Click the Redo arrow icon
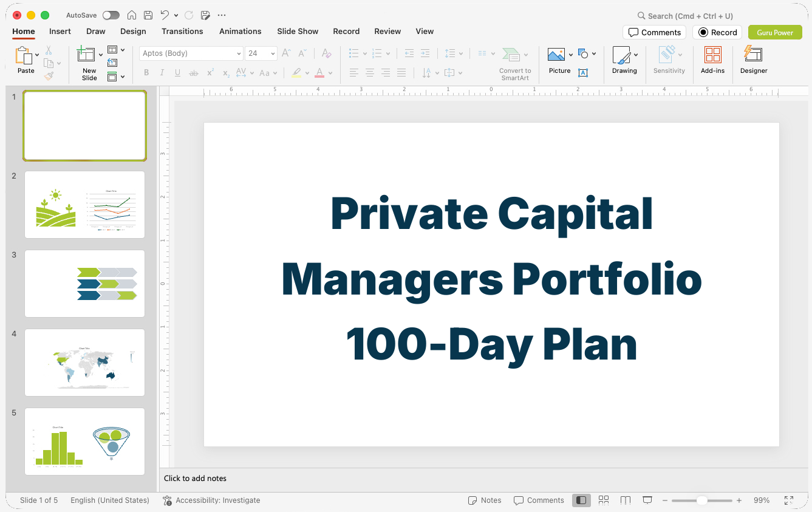 pyautogui.click(x=188, y=15)
